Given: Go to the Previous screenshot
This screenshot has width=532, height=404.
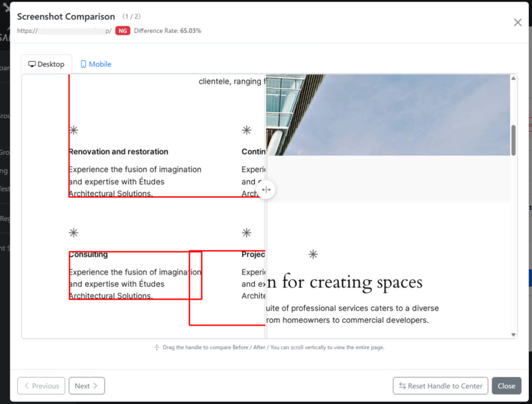Looking at the screenshot, I should tap(41, 386).
